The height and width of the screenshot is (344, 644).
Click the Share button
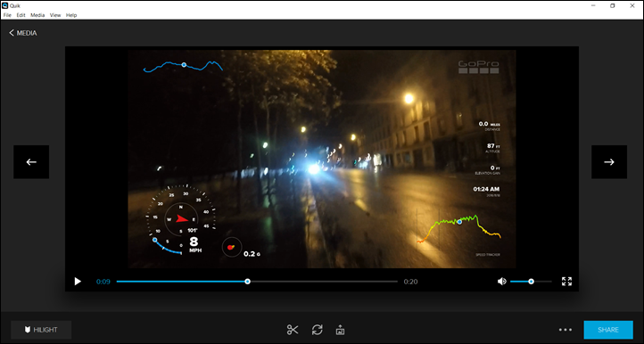[x=608, y=330]
